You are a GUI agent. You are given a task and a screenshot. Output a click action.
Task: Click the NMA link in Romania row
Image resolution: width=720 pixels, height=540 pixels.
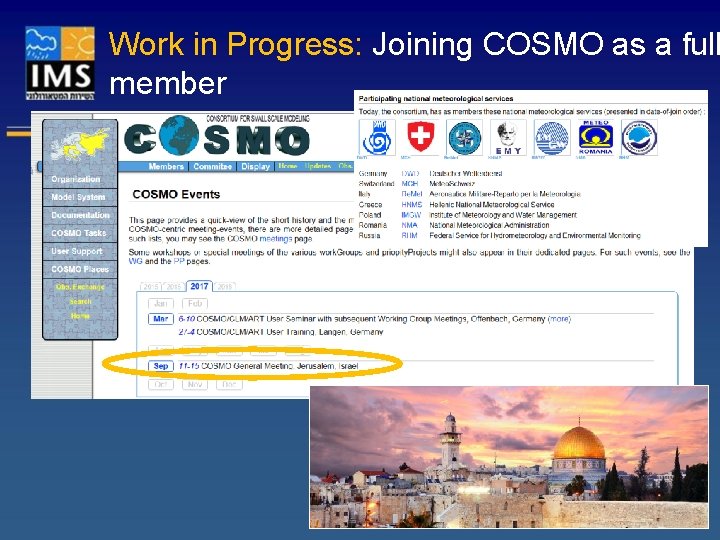tap(409, 225)
